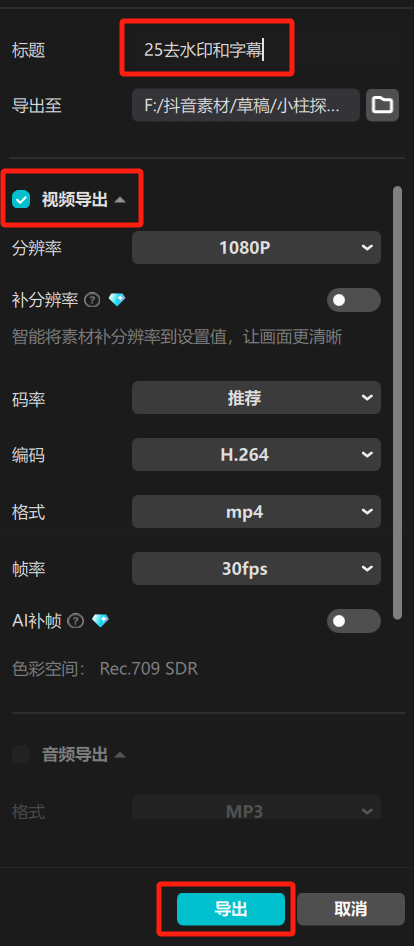Uncheck the 视频导出 checkbox
Screen dimensions: 414x946
click(21, 199)
